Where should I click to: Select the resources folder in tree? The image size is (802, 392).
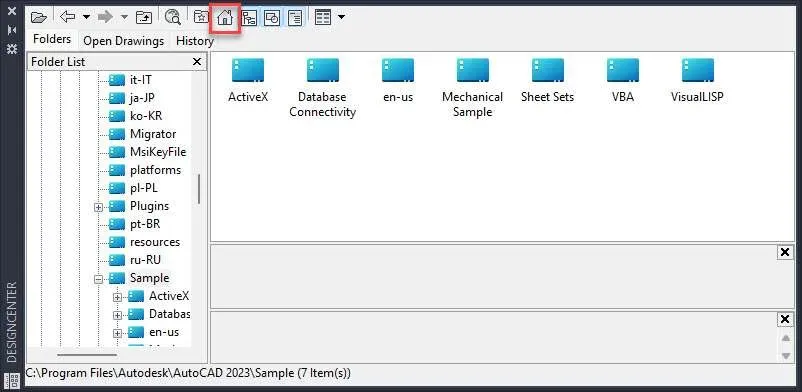[x=144, y=242]
